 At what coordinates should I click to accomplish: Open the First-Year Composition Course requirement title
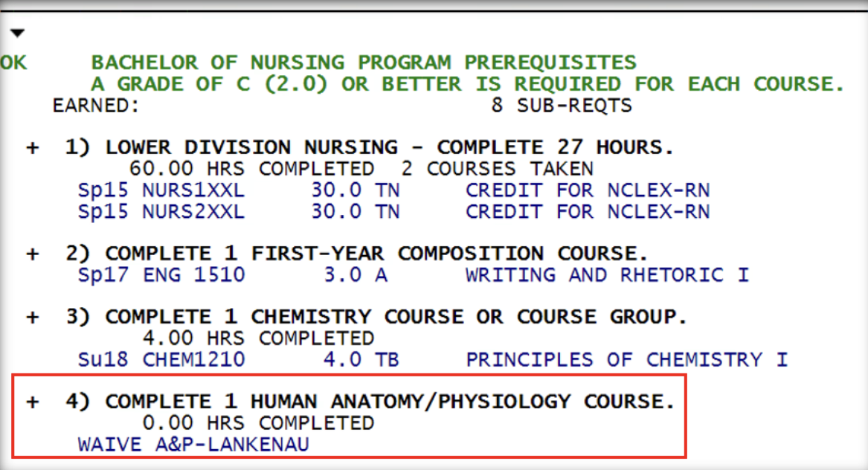click(376, 254)
